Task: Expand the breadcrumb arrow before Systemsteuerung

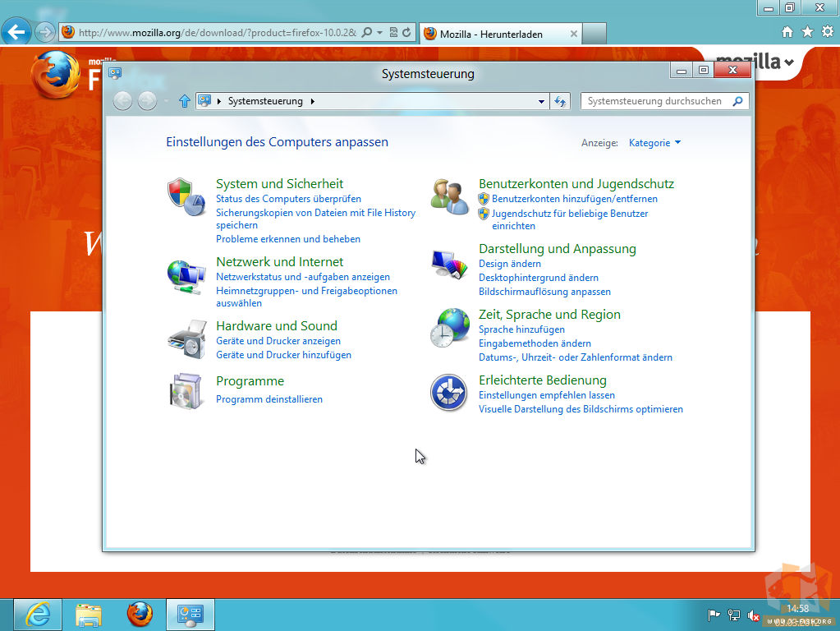Action: pos(219,101)
